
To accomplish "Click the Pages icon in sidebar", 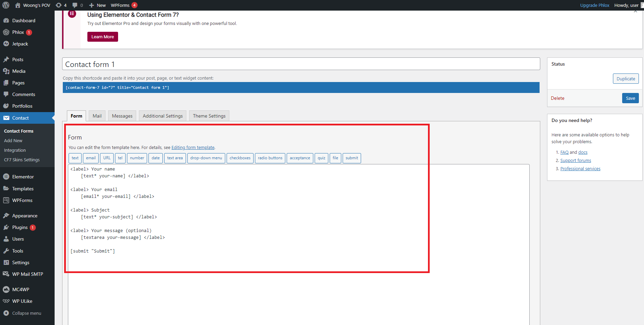I will (6, 83).
